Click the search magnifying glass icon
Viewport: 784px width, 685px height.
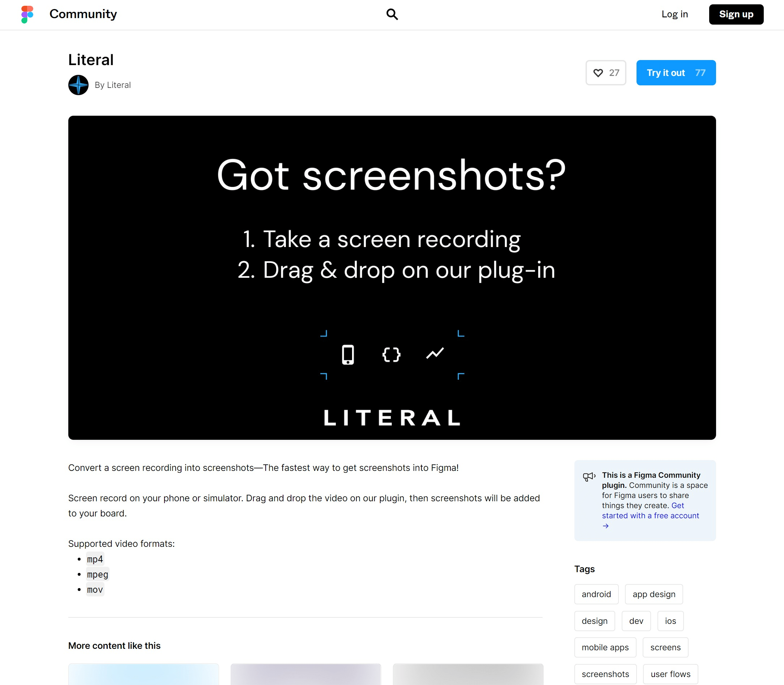391,15
